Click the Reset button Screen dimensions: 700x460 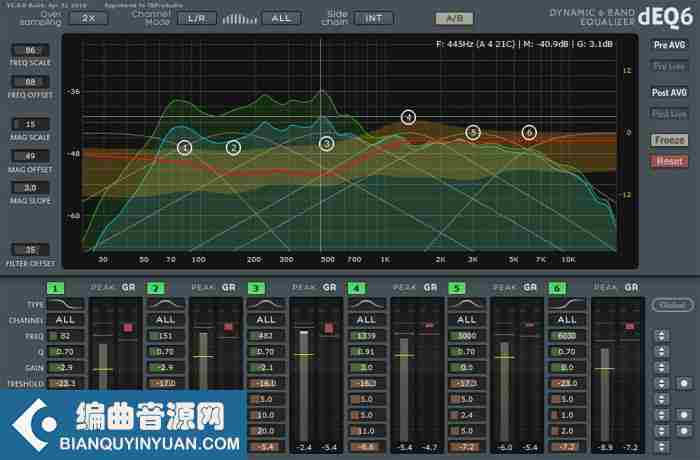click(x=669, y=161)
